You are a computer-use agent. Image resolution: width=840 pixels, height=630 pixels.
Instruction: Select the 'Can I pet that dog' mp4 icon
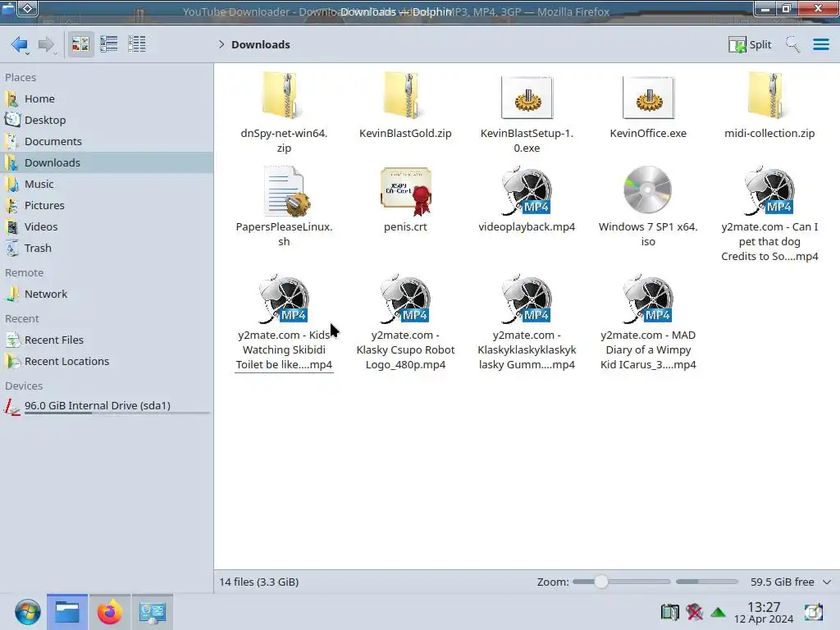click(x=769, y=190)
